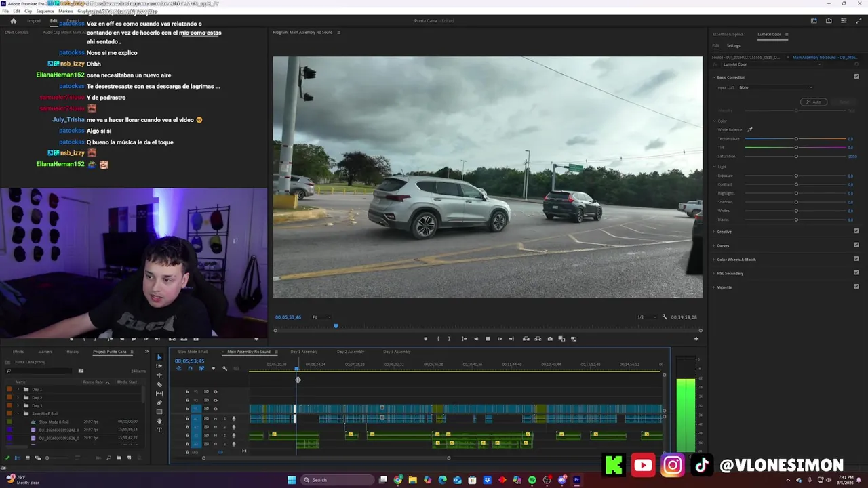The image size is (868, 488).
Task: Expand the Day 1 bin
Action: 20,389
